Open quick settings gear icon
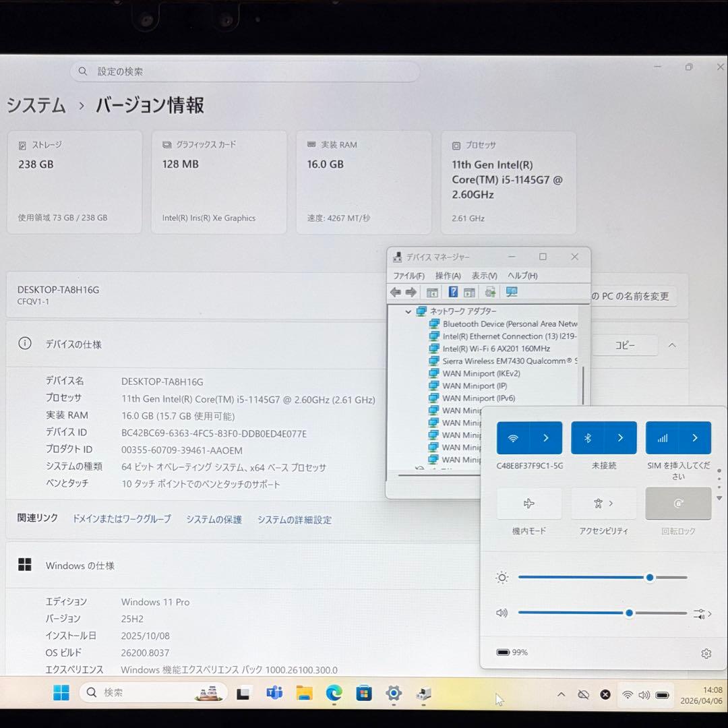 706,654
